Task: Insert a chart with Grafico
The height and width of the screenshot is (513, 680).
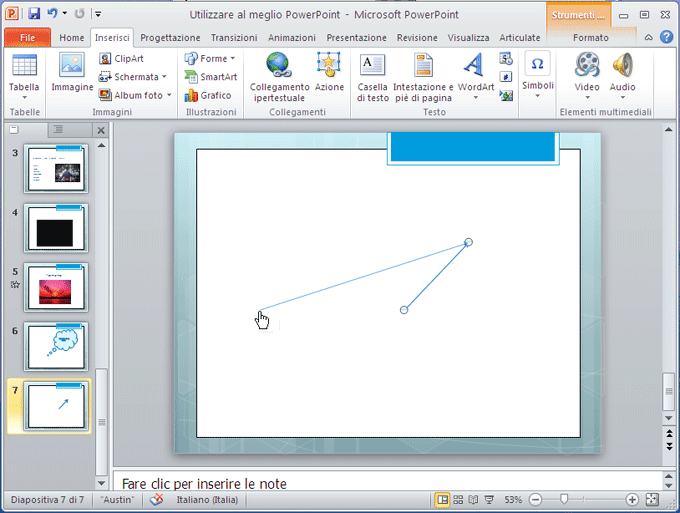Action: pos(208,95)
